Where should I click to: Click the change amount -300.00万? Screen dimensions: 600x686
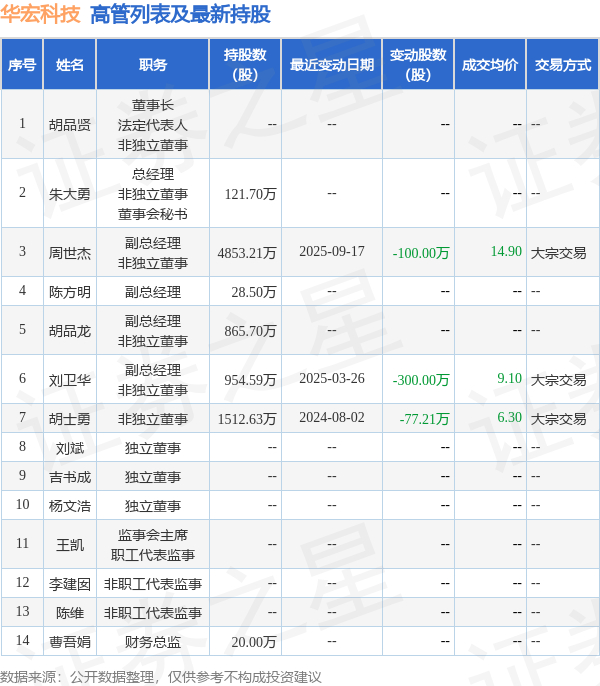point(421,380)
